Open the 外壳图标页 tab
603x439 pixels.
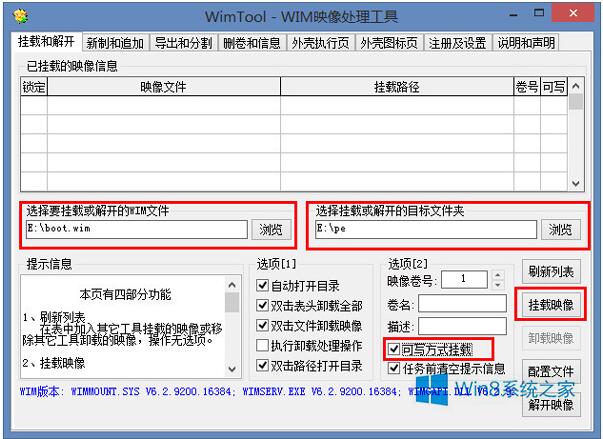(389, 43)
